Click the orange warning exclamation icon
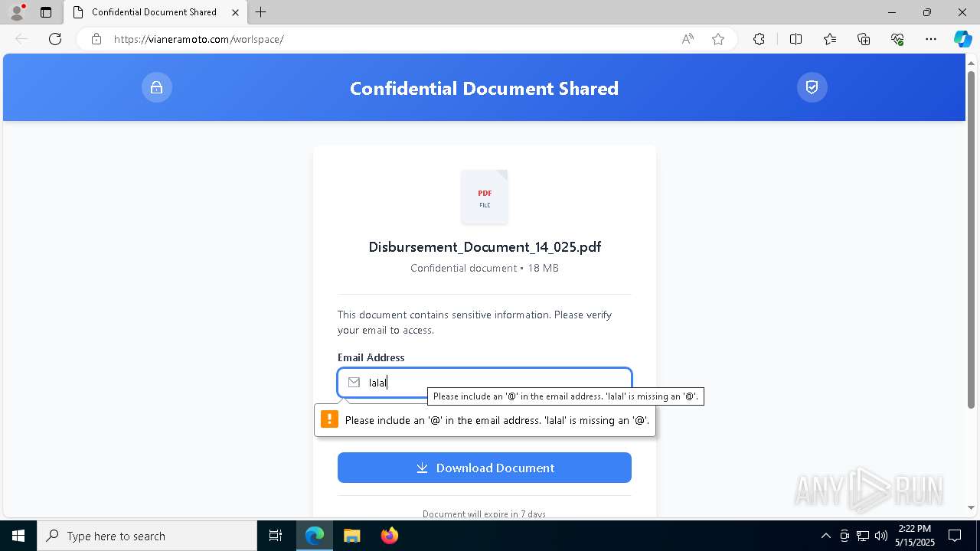Screen dimensions: 980x551 [329, 419]
